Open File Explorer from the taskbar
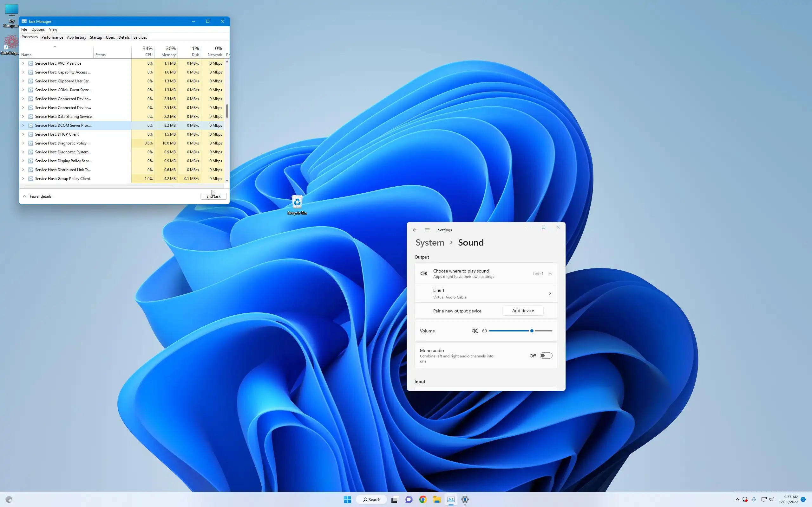Viewport: 812px width, 507px height. (436, 499)
